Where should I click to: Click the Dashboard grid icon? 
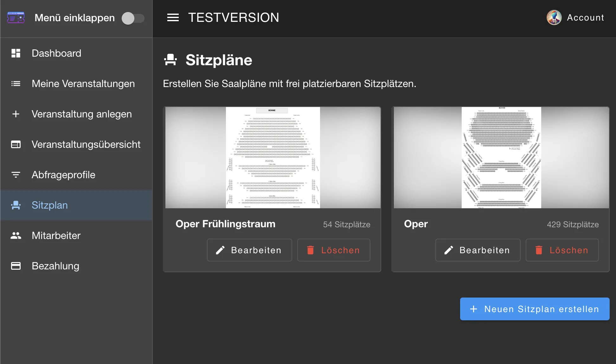tap(16, 53)
